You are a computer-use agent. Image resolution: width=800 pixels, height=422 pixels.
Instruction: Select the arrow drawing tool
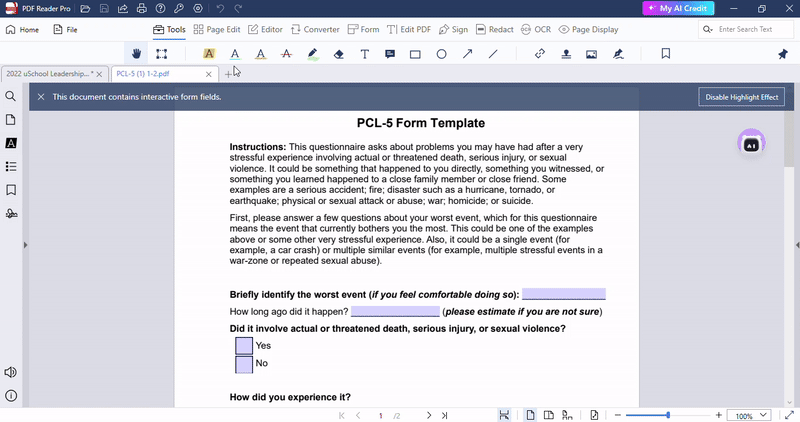click(x=467, y=54)
